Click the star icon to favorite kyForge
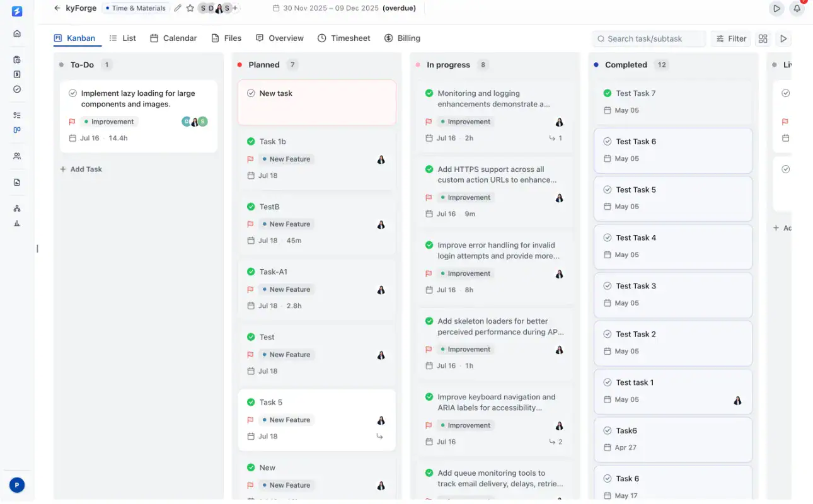 190,8
